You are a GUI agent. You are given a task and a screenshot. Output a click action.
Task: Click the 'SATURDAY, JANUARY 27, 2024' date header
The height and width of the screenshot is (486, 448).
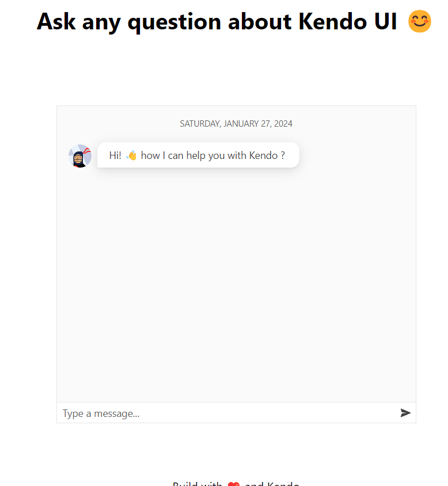[x=236, y=123]
